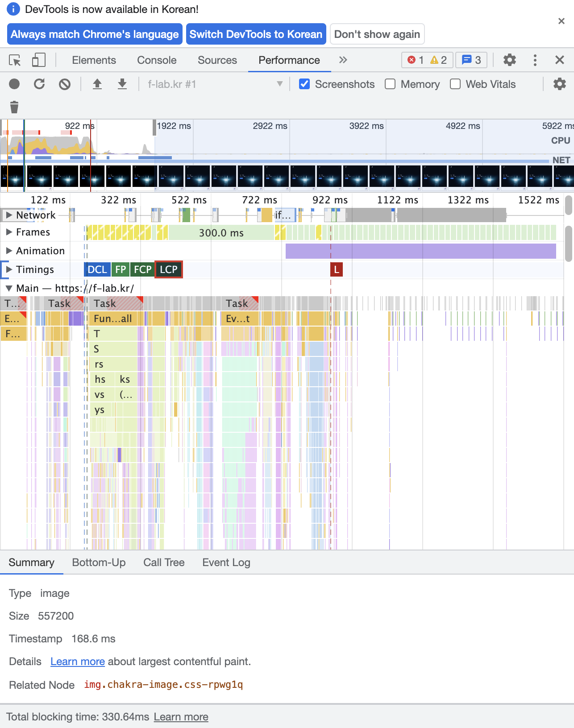Image resolution: width=574 pixels, height=728 pixels.
Task: Open the 3 issues counter badge
Action: point(471,60)
